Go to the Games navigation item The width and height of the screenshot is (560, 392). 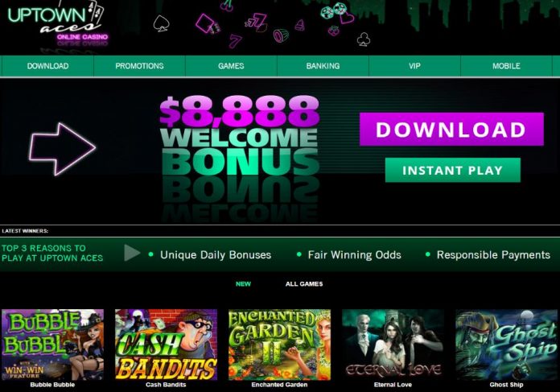[x=231, y=66]
